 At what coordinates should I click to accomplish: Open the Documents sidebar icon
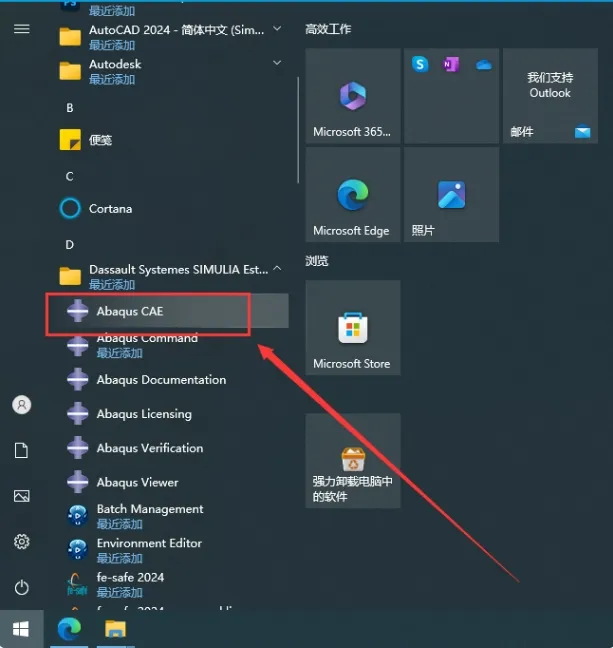coord(21,450)
